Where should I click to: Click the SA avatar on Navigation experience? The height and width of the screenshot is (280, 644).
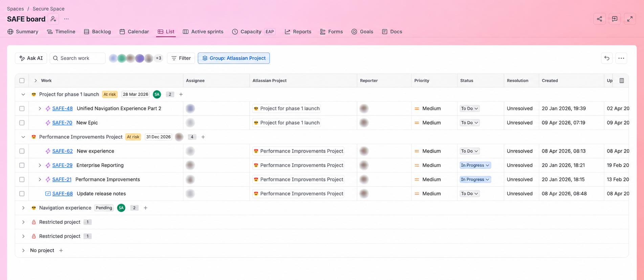pos(121,208)
